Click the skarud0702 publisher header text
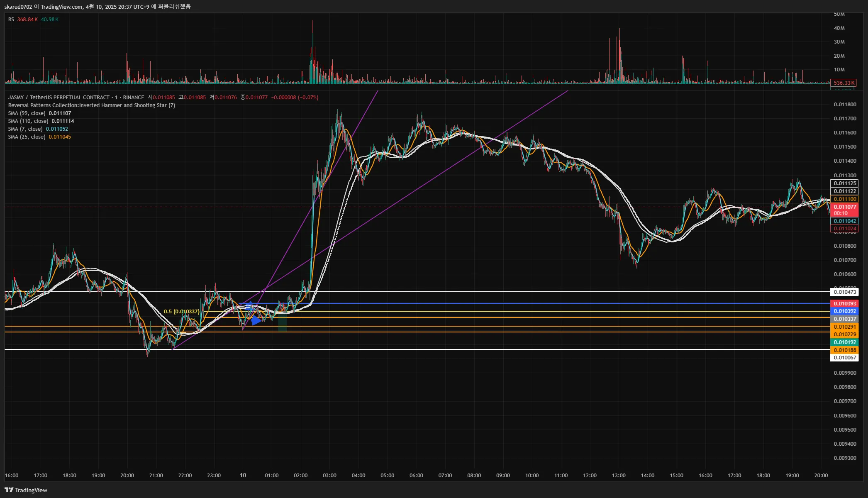 (x=98, y=7)
